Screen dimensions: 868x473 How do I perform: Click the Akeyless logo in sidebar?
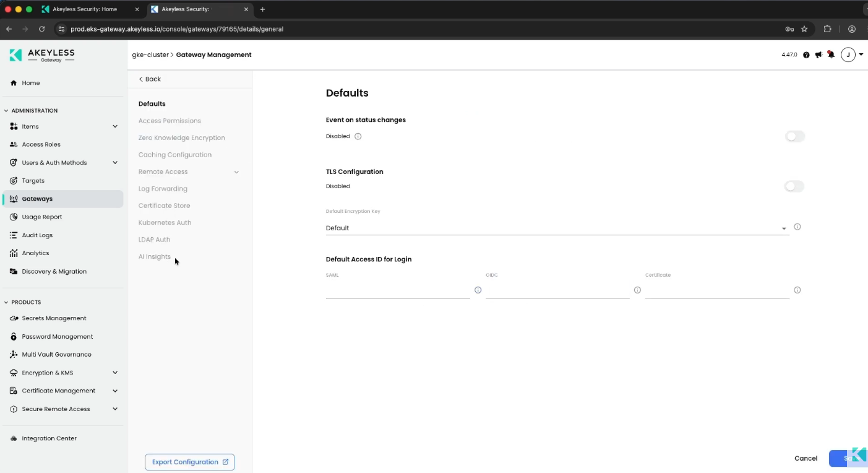[42, 55]
